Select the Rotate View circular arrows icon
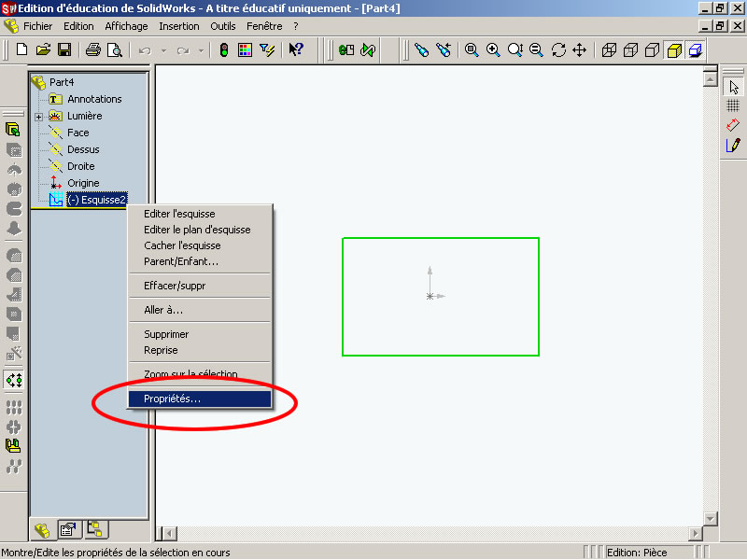The width and height of the screenshot is (747, 560). click(x=558, y=49)
